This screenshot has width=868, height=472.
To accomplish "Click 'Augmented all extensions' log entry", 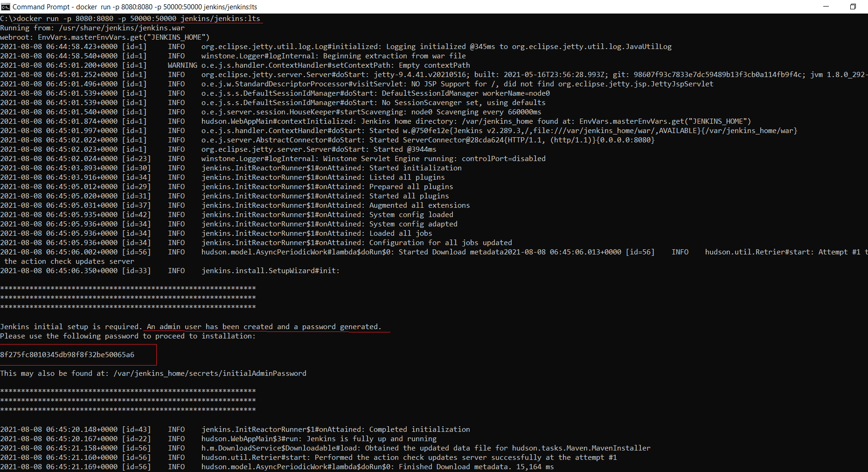I will [x=420, y=205].
